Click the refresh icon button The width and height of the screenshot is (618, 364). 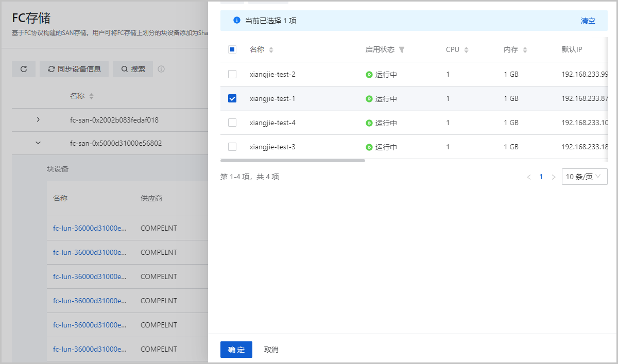click(x=24, y=69)
